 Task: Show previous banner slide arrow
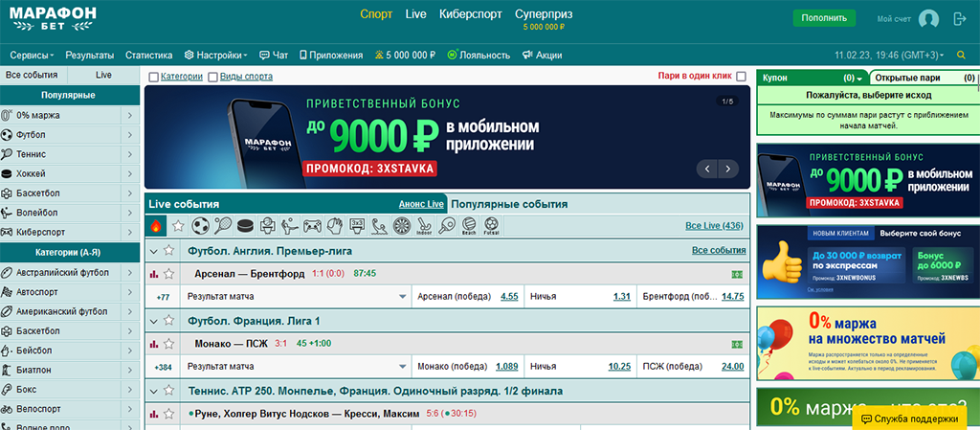[707, 169]
